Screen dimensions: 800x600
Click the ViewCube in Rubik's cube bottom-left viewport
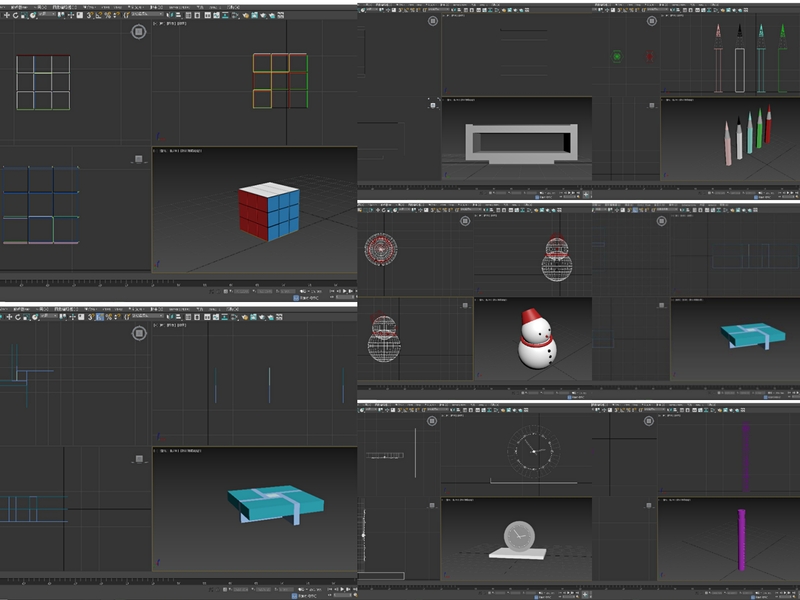pos(138,159)
